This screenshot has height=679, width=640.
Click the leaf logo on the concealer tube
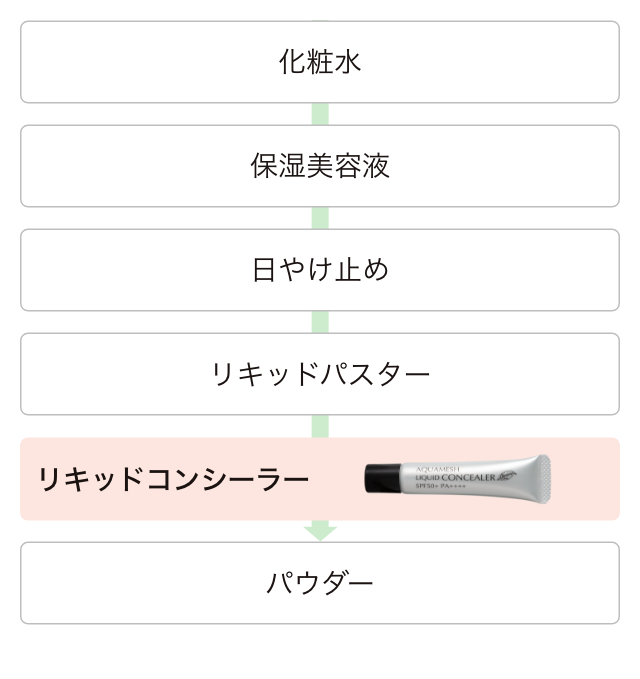click(506, 476)
